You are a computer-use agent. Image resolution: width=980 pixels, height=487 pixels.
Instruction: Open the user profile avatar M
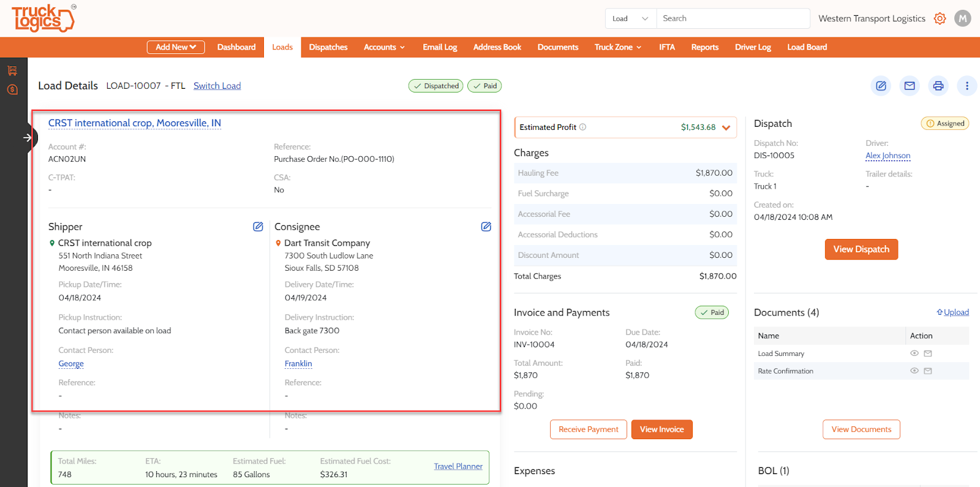(x=963, y=18)
